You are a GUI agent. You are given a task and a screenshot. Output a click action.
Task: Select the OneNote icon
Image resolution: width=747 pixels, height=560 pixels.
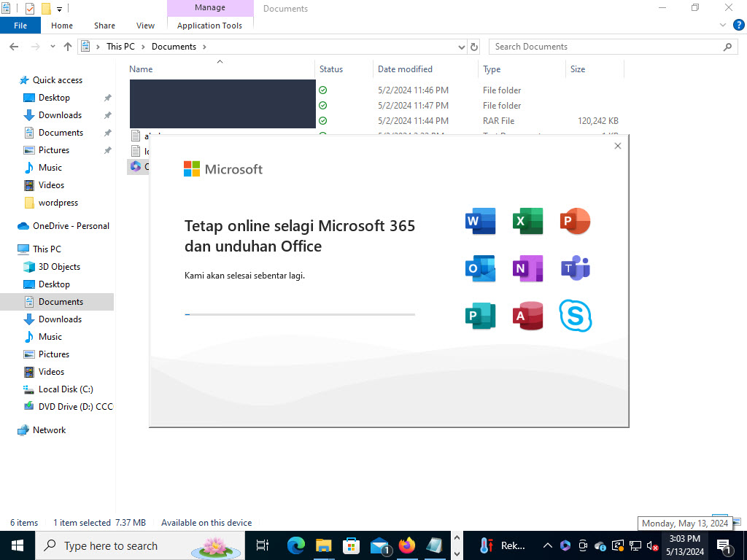tap(527, 268)
